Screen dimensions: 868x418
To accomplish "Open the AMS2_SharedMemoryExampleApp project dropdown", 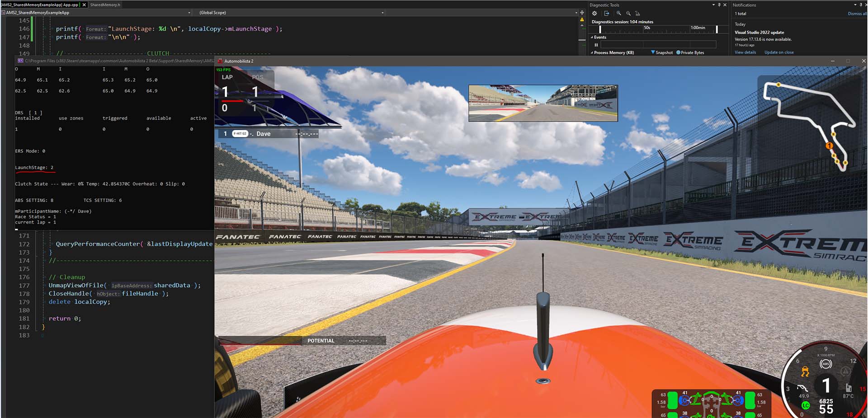I will coord(189,13).
